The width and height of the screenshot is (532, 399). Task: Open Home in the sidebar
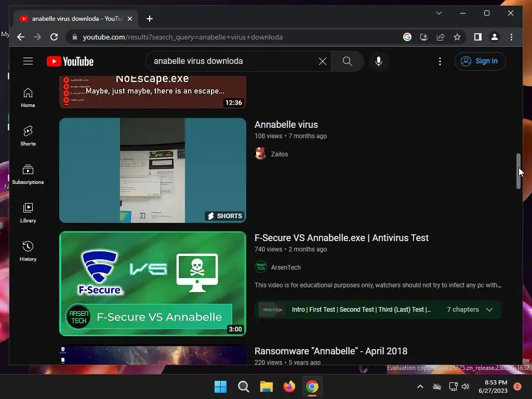click(x=28, y=98)
